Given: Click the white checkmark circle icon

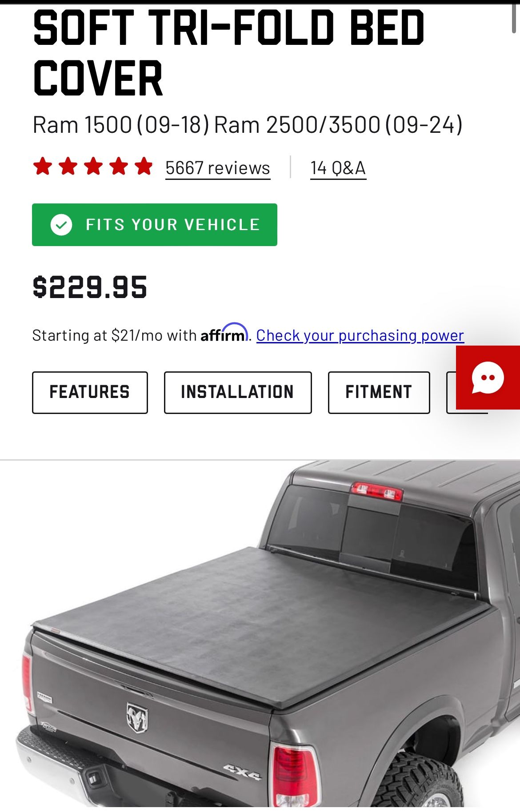Looking at the screenshot, I should [61, 225].
